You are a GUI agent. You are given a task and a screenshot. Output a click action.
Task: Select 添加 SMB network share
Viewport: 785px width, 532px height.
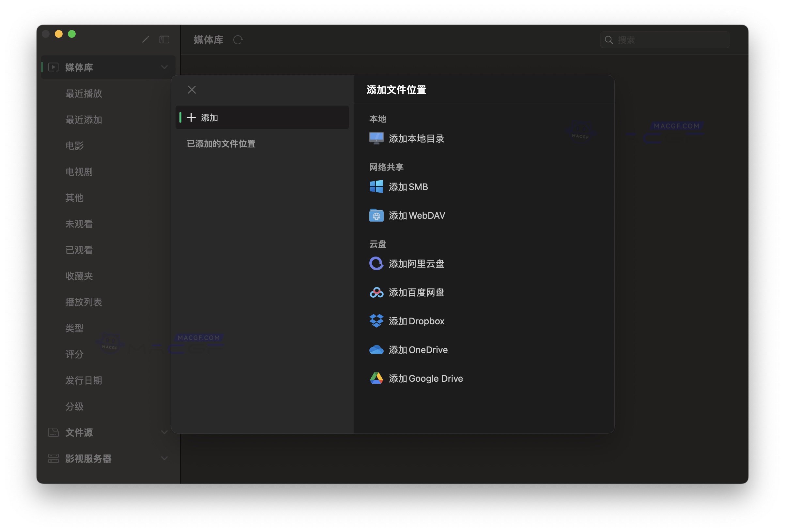408,187
